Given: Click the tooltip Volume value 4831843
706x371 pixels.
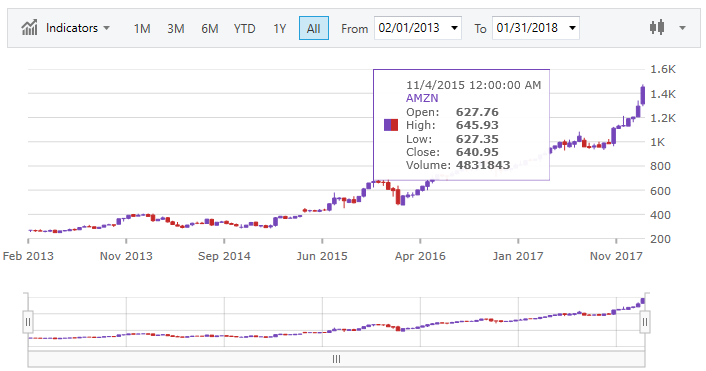Looking at the screenshot, I should 483,165.
